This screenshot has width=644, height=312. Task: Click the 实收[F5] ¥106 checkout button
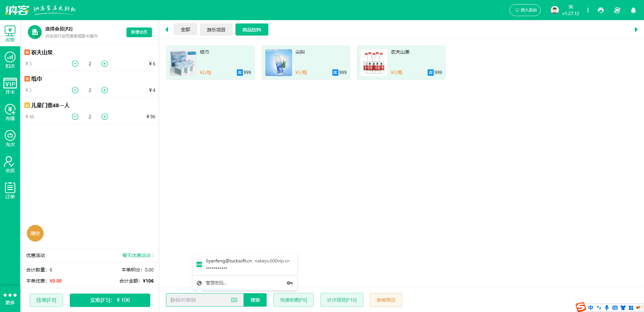click(x=110, y=300)
